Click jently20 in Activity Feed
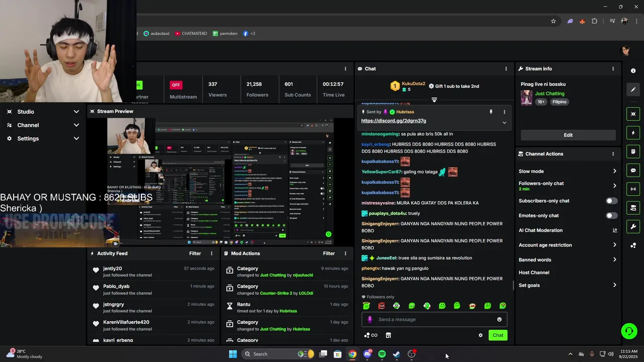The image size is (644, 362). click(113, 268)
